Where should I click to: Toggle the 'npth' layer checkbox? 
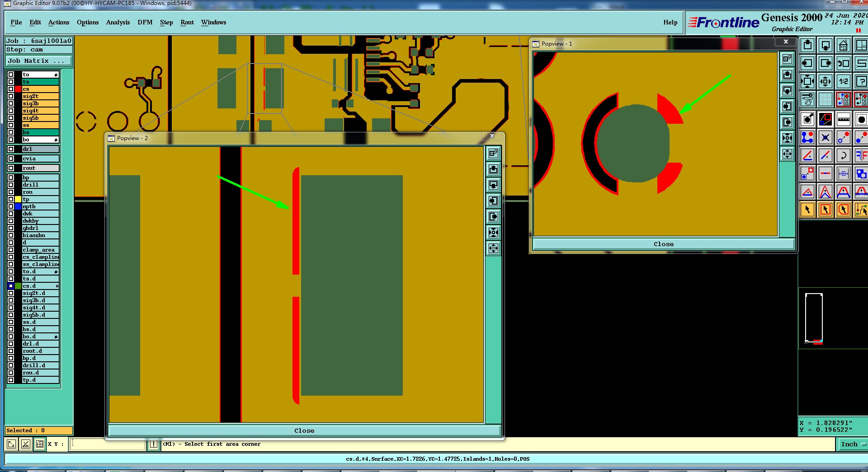click(x=11, y=206)
